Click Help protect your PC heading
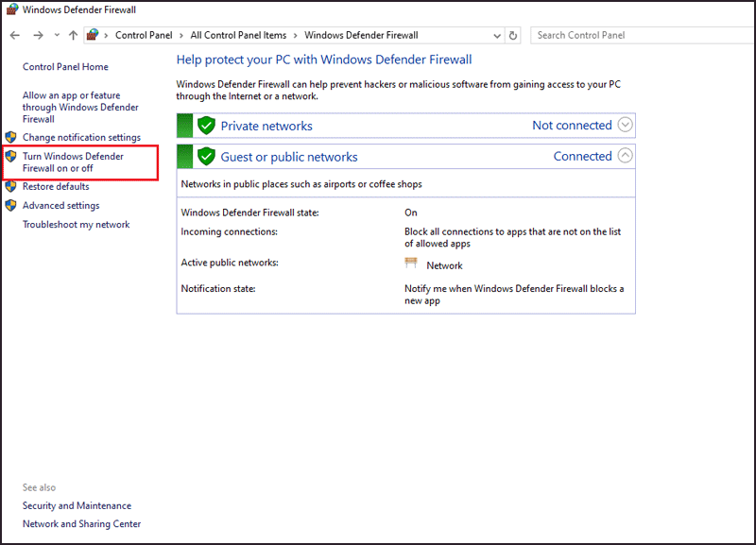 coord(324,60)
